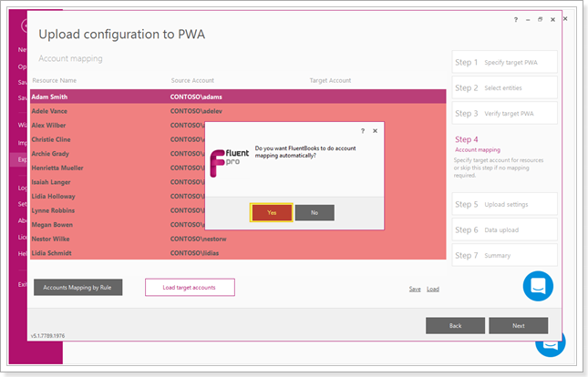Select the Archie Grady row
Viewport: 588px width, 377px height.
click(x=118, y=154)
